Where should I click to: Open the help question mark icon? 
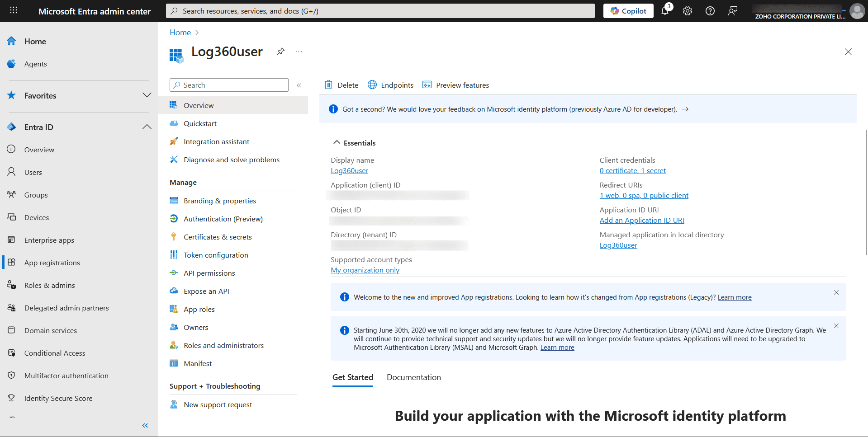[709, 11]
